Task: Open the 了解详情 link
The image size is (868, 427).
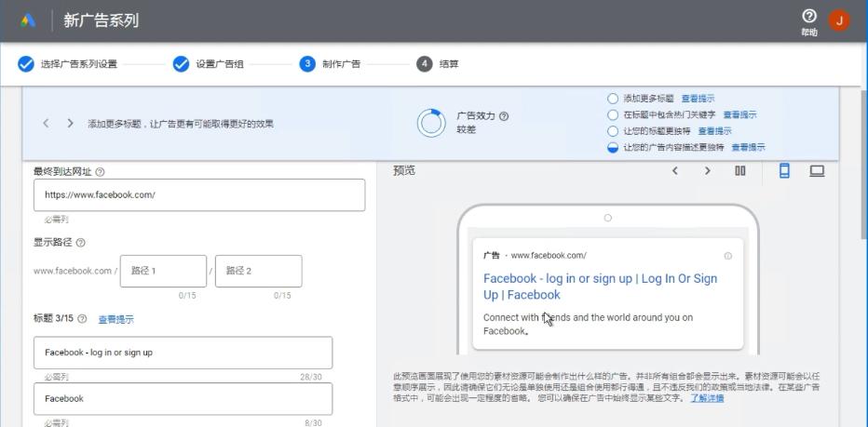Action: tap(707, 398)
